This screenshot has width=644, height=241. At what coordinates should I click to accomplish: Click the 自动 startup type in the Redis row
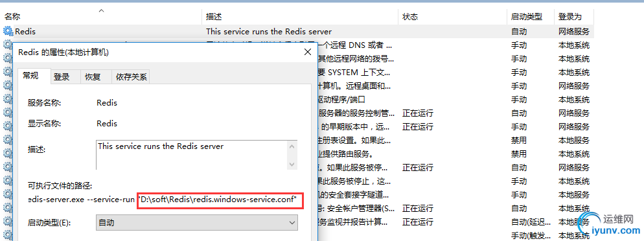click(519, 32)
